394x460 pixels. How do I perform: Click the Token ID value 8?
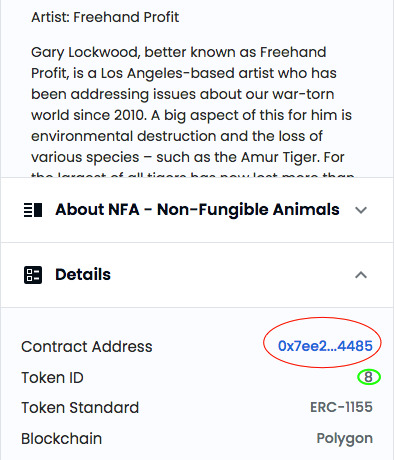click(x=368, y=377)
